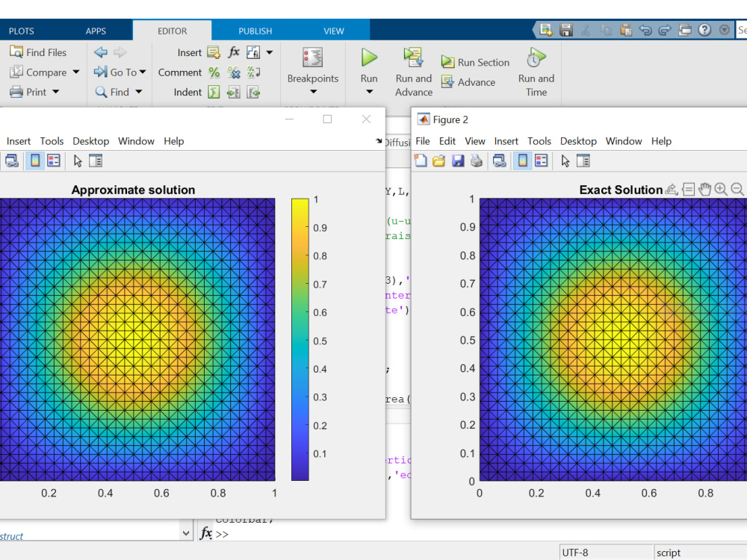Open Help using the question mark icon
Viewport: 747px width, 560px height.
[x=704, y=28]
